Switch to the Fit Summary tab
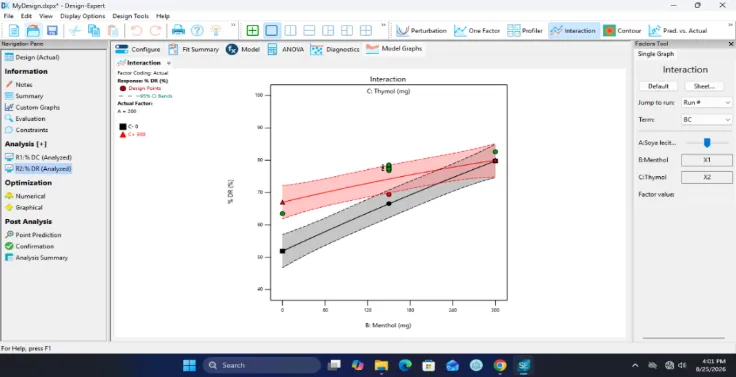736x377 pixels. pyautogui.click(x=194, y=49)
